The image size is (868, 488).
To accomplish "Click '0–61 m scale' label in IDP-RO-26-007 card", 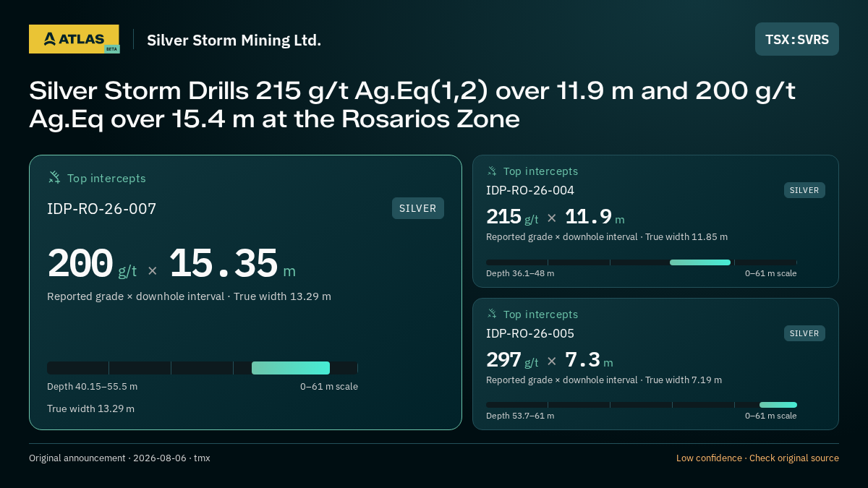I will point(329,387).
